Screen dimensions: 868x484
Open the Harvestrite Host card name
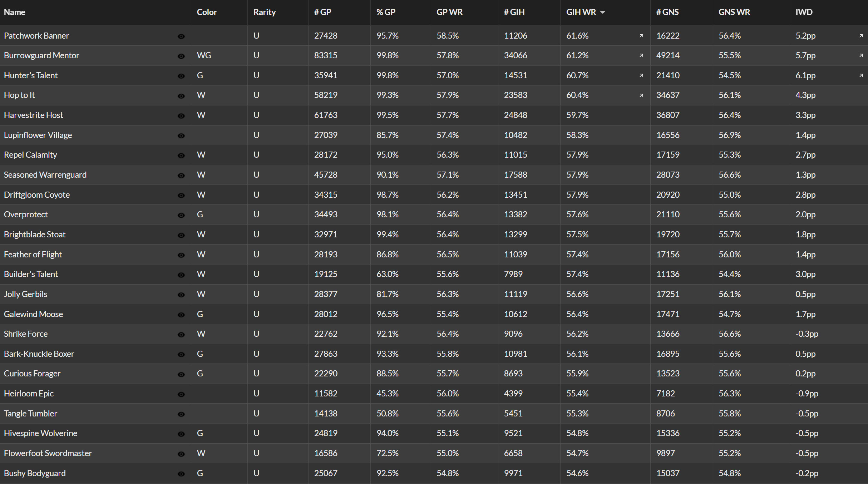coord(33,115)
